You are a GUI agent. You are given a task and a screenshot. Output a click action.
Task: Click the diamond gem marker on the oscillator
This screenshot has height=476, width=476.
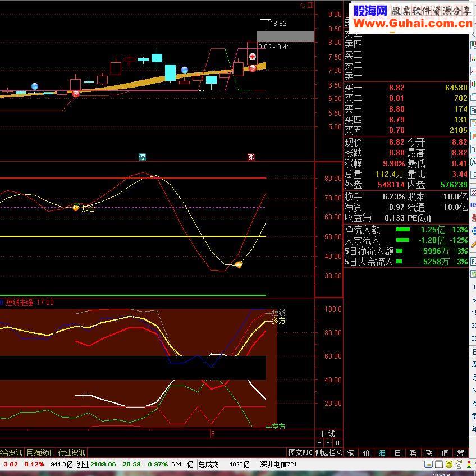pos(239,265)
